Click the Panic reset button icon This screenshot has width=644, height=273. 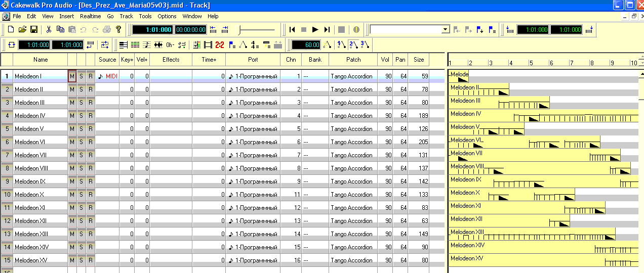[356, 30]
